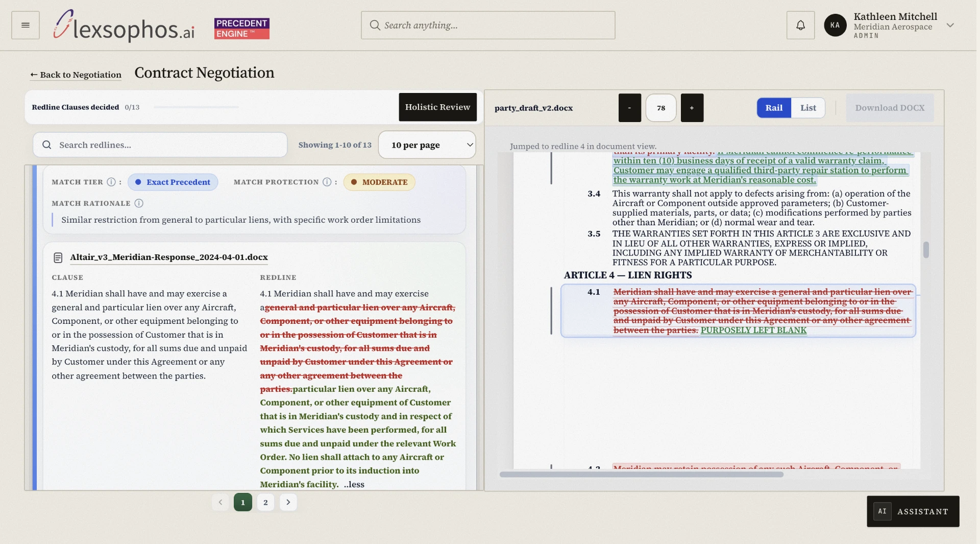Decrease document zoom with minus button

click(x=629, y=108)
